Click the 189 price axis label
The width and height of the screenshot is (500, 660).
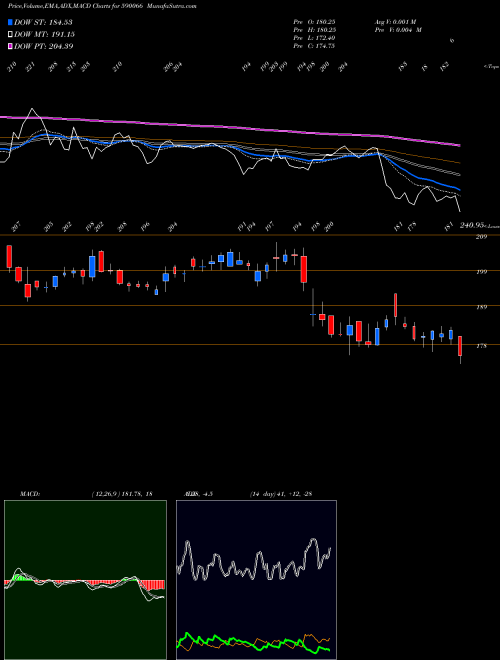pyautogui.click(x=481, y=307)
